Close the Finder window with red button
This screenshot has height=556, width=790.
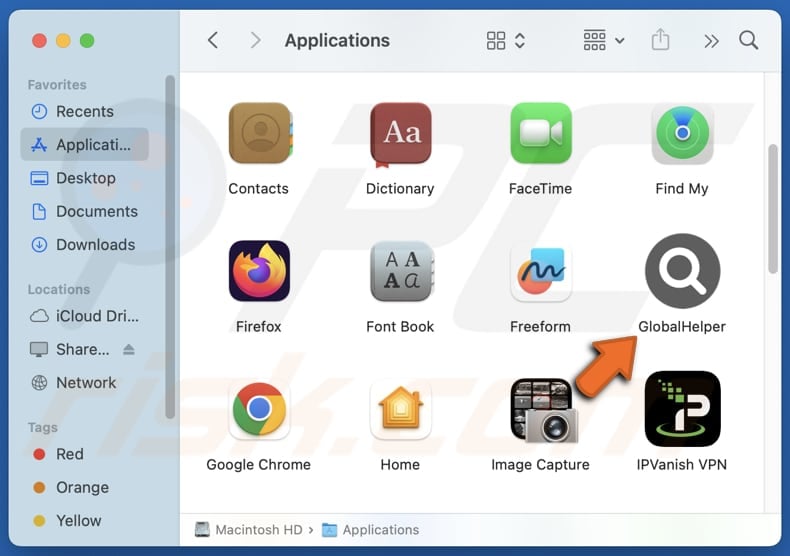click(39, 40)
